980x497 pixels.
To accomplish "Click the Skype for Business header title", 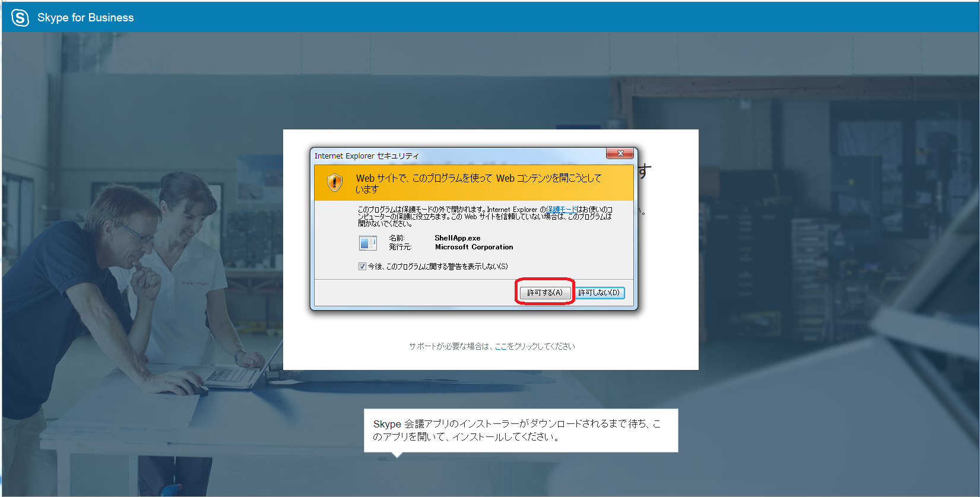I will (85, 18).
